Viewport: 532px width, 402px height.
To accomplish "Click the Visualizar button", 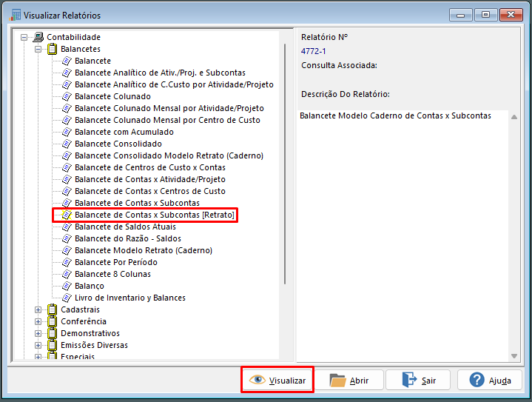I will point(277,380).
